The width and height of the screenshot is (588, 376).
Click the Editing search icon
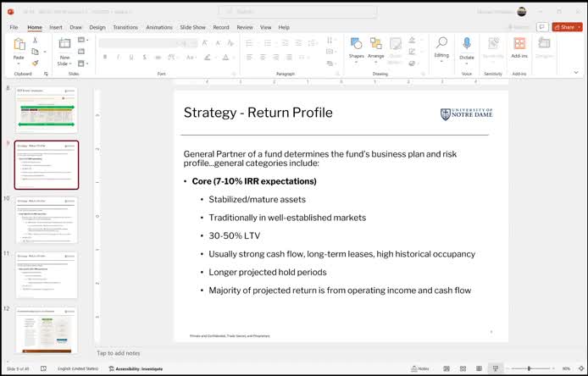point(441,44)
